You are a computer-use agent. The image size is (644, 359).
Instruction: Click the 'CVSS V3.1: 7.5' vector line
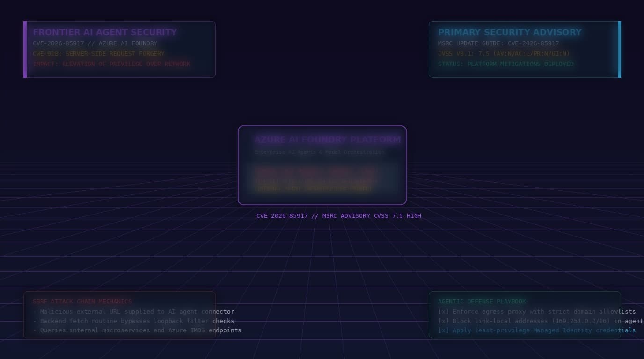[504, 54]
